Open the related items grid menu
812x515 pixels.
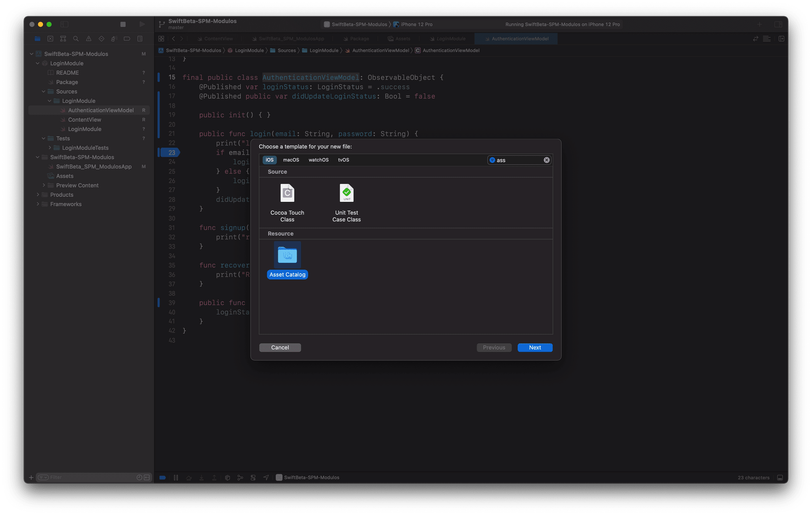pyautogui.click(x=161, y=39)
